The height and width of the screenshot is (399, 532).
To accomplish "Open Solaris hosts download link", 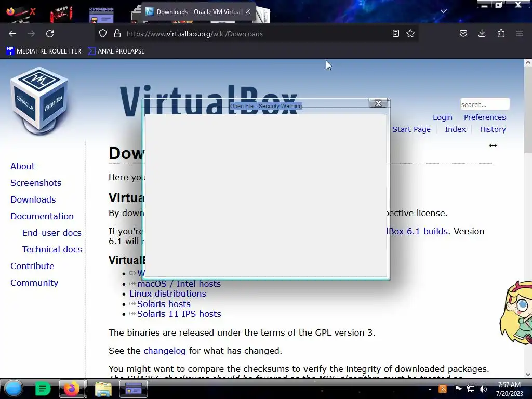I will (x=164, y=304).
